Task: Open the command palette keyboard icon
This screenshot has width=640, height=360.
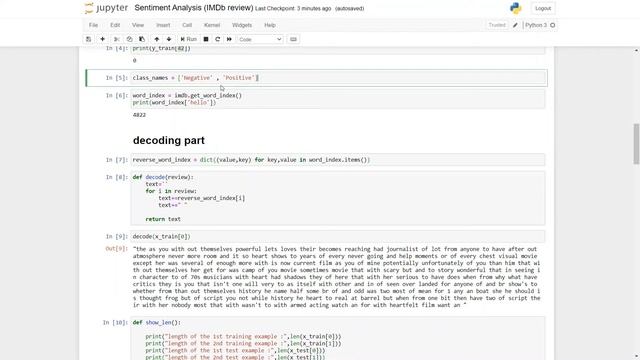Action: coord(293,39)
